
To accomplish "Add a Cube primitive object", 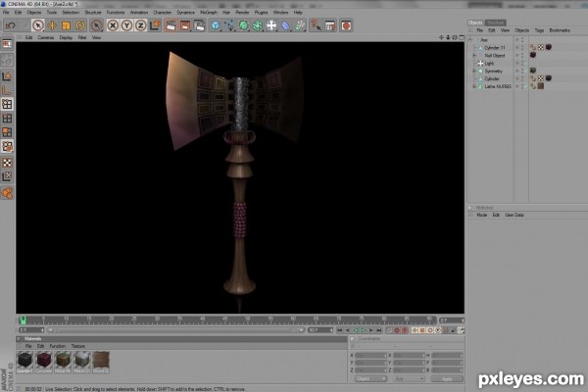I will (216, 25).
